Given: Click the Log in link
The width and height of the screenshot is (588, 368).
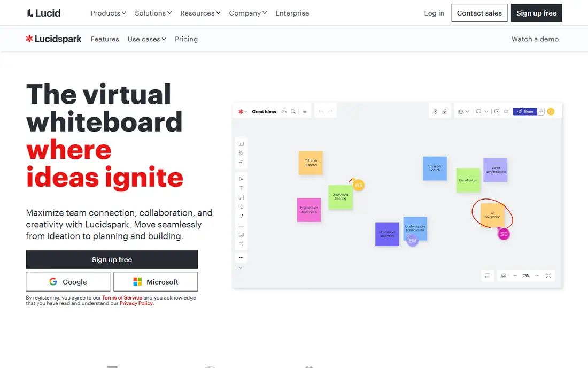Looking at the screenshot, I should (x=434, y=13).
